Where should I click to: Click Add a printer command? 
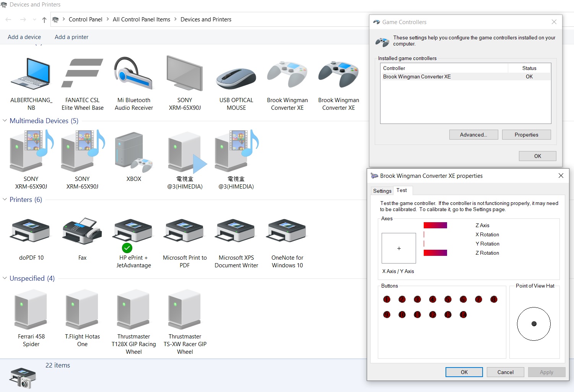72,37
